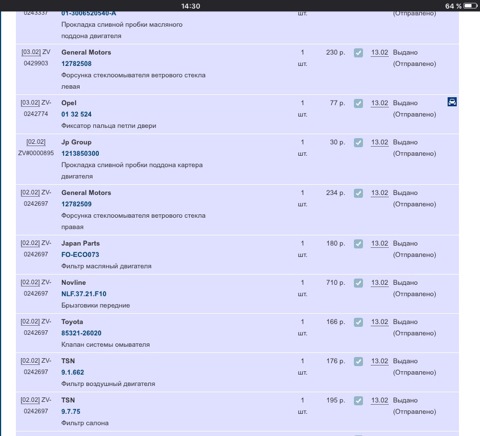The image size is (480, 436).
Task: Toggle the checkbox in the Opel 01 32 524 row
Action: [x=358, y=103]
